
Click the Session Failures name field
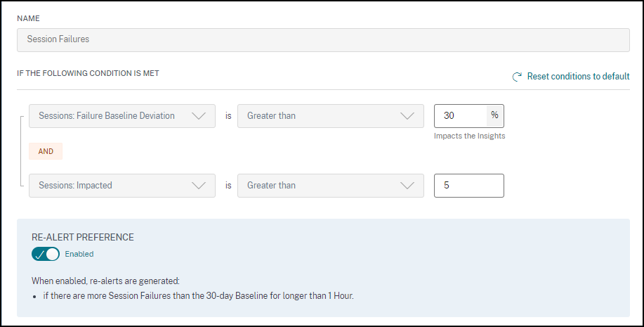click(x=323, y=39)
